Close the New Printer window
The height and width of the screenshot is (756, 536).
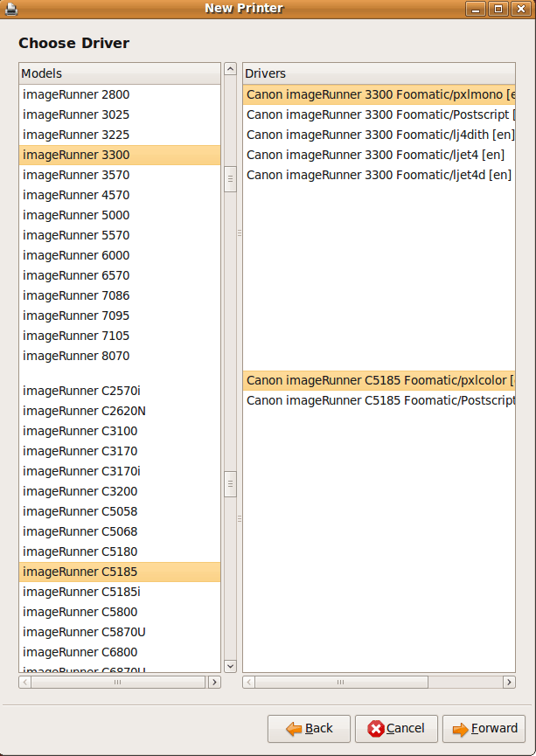coord(521,9)
